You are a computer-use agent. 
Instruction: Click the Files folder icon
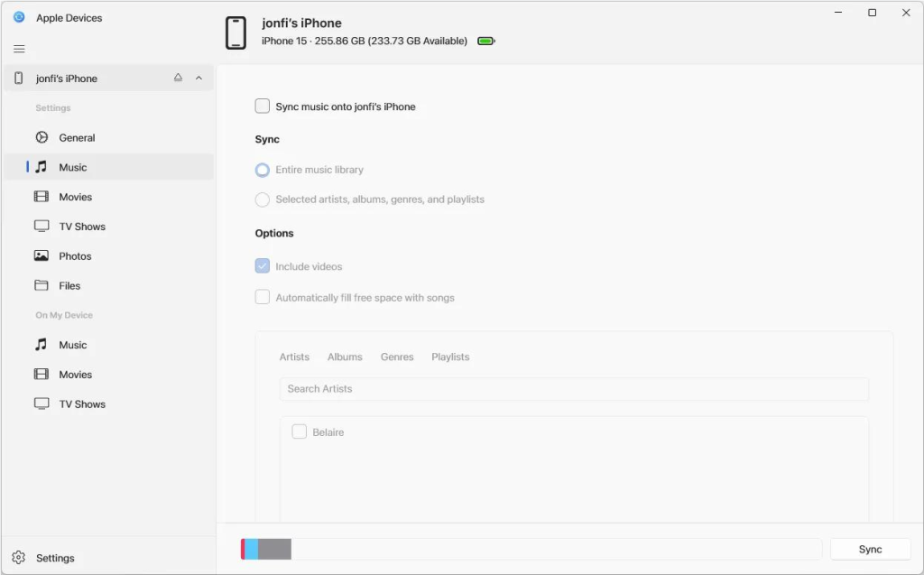pos(42,285)
